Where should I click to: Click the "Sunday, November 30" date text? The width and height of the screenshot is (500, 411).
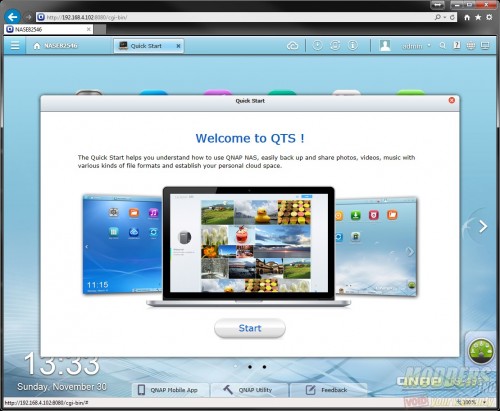pyautogui.click(x=62, y=387)
